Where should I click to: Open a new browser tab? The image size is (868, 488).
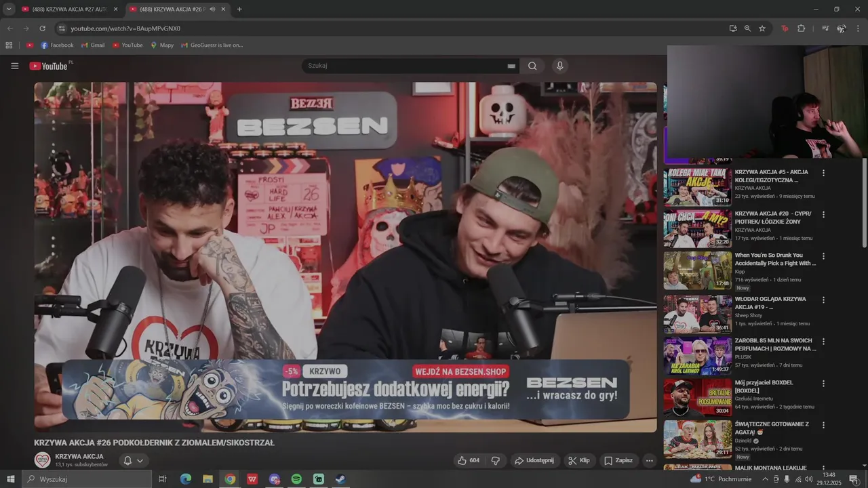pyautogui.click(x=239, y=9)
